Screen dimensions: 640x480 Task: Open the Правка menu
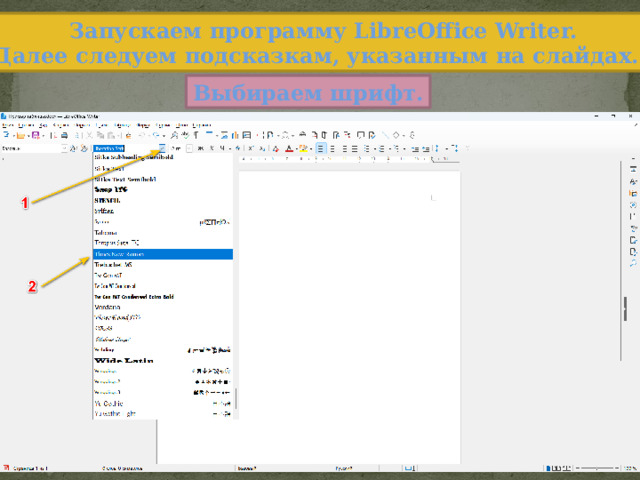[x=26, y=125]
